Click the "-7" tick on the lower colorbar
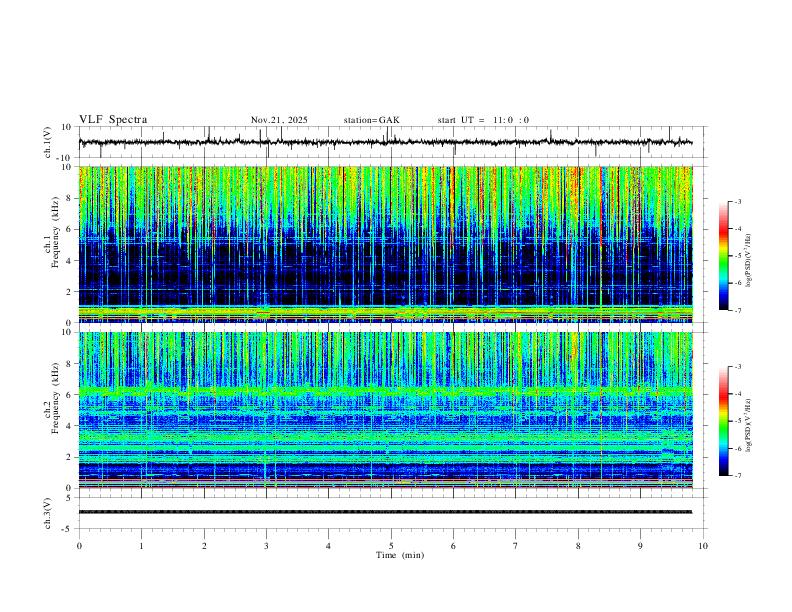The width and height of the screenshot is (792, 612). tap(737, 475)
